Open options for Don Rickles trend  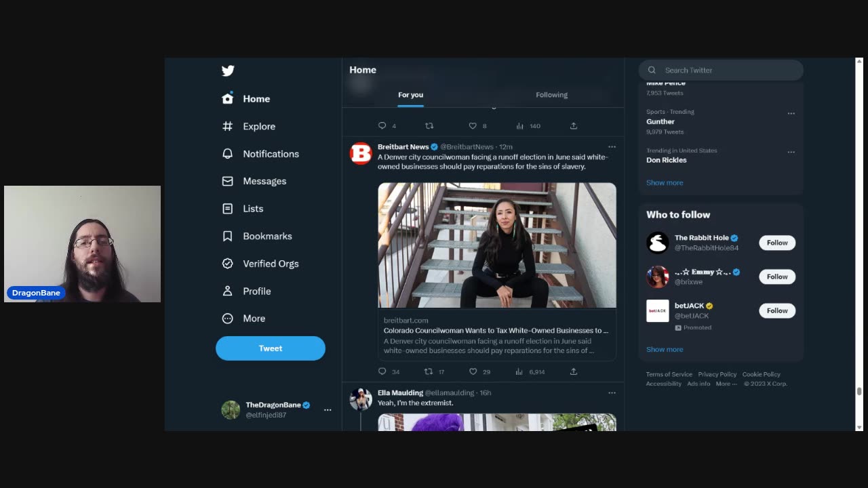coord(791,152)
